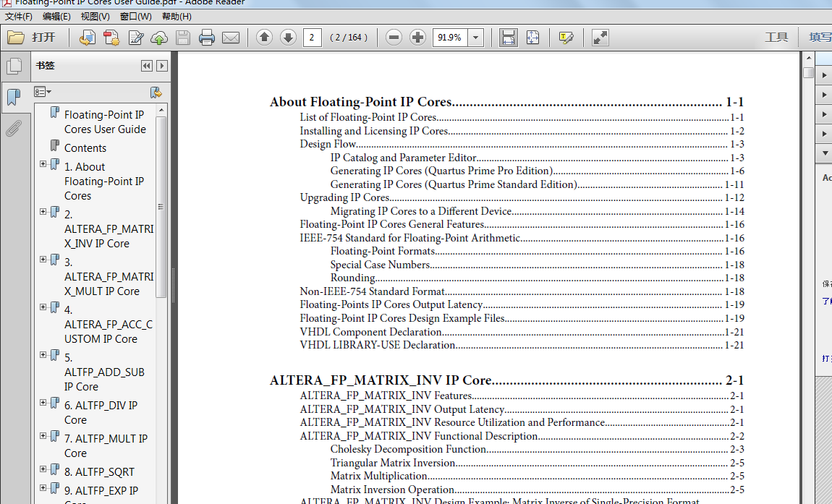Open the bookmark options list dropdown
The height and width of the screenshot is (504, 832).
pos(43,92)
